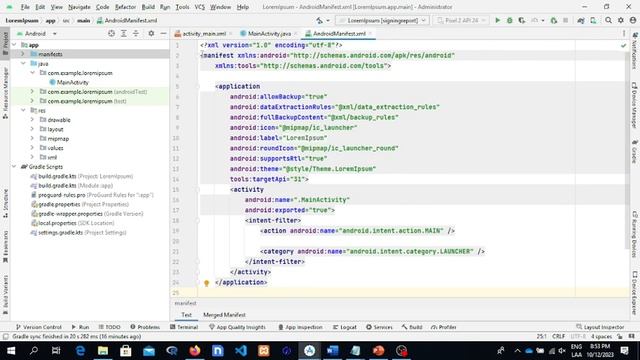Open the search everywhere magnifier
The width and height of the screenshot is (640, 360).
point(608,20)
